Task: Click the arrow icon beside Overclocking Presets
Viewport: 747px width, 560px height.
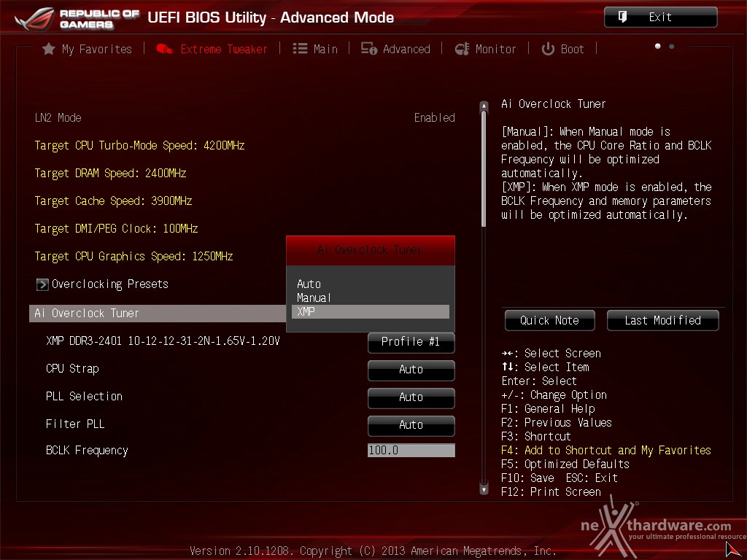Action: (x=42, y=284)
